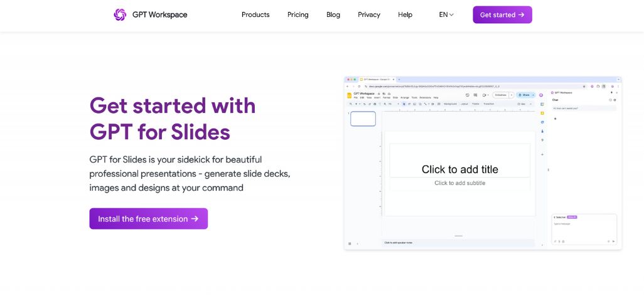Expand the Slideshow dropdown arrow in screenshot
This screenshot has height=303, width=644.
point(512,95)
